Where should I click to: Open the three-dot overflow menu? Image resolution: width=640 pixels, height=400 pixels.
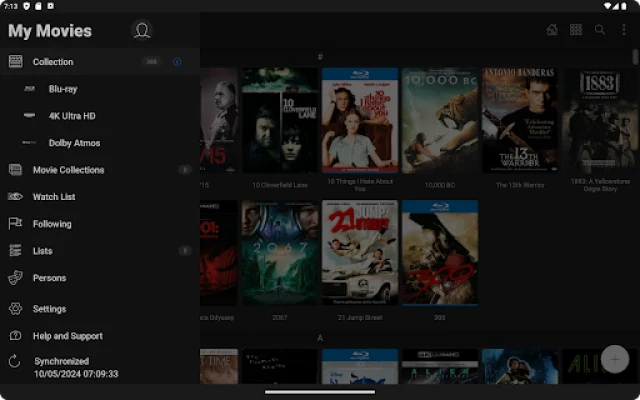624,29
